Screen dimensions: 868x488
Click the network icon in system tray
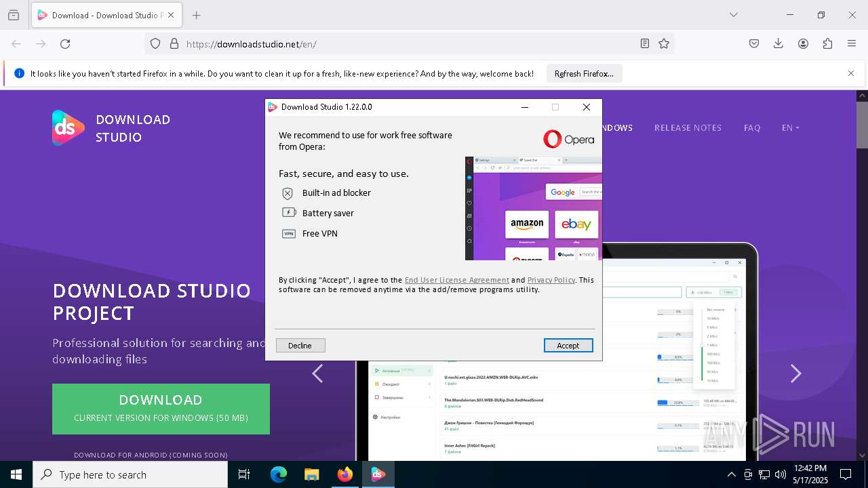(764, 474)
